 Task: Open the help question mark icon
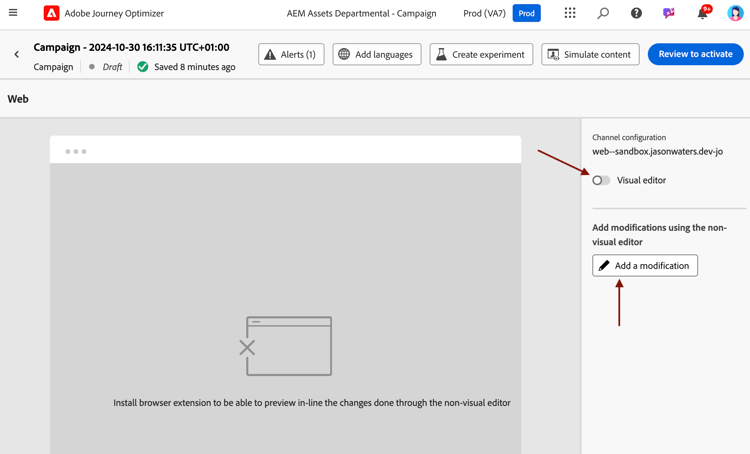coord(636,13)
